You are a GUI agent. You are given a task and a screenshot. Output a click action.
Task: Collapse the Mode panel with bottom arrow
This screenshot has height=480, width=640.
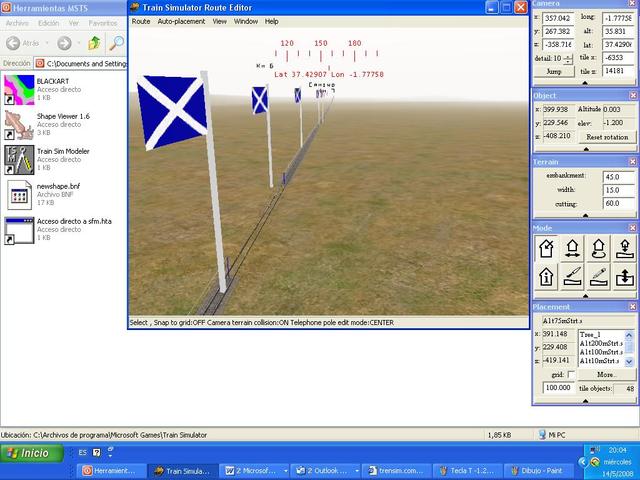coord(585,294)
